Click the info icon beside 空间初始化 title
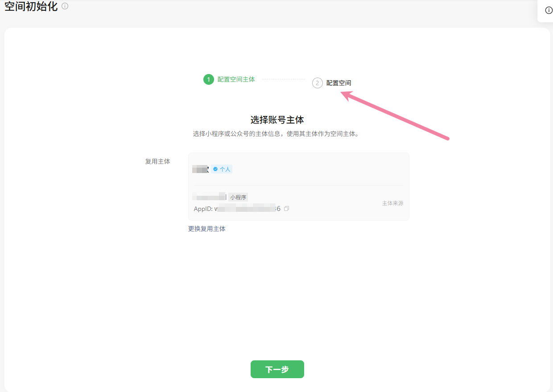553x392 pixels. tap(65, 6)
